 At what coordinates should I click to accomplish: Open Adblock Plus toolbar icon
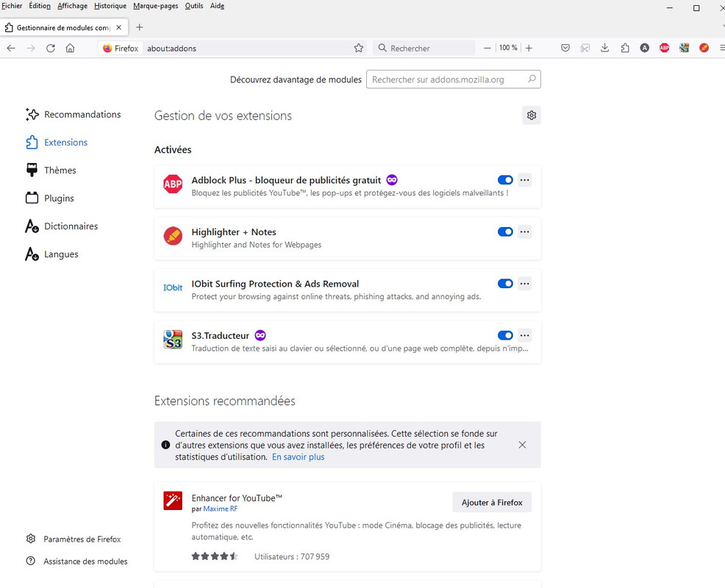coord(665,48)
